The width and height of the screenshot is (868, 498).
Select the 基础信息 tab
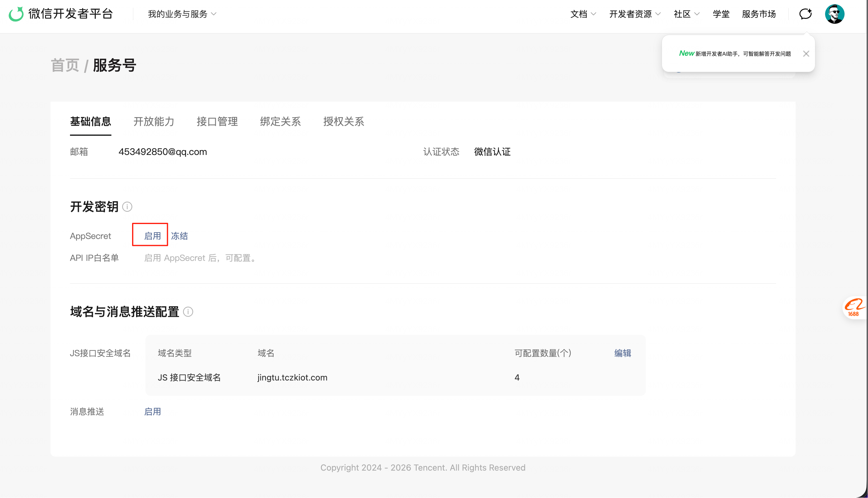click(91, 122)
